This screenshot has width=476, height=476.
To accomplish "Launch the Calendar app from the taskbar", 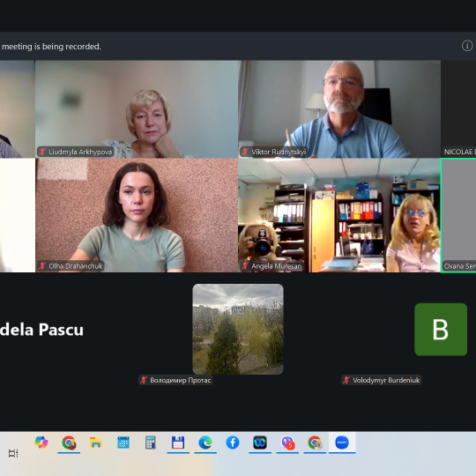I will point(123,443).
